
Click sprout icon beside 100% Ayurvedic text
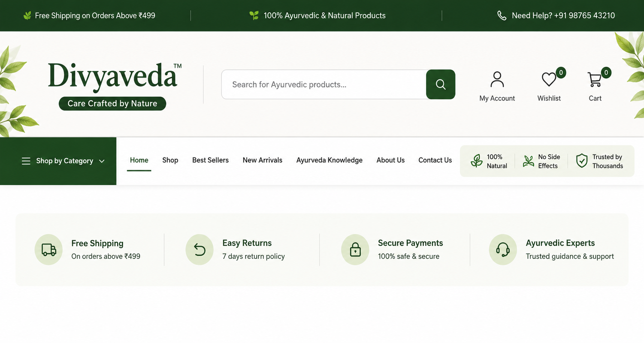click(x=254, y=15)
